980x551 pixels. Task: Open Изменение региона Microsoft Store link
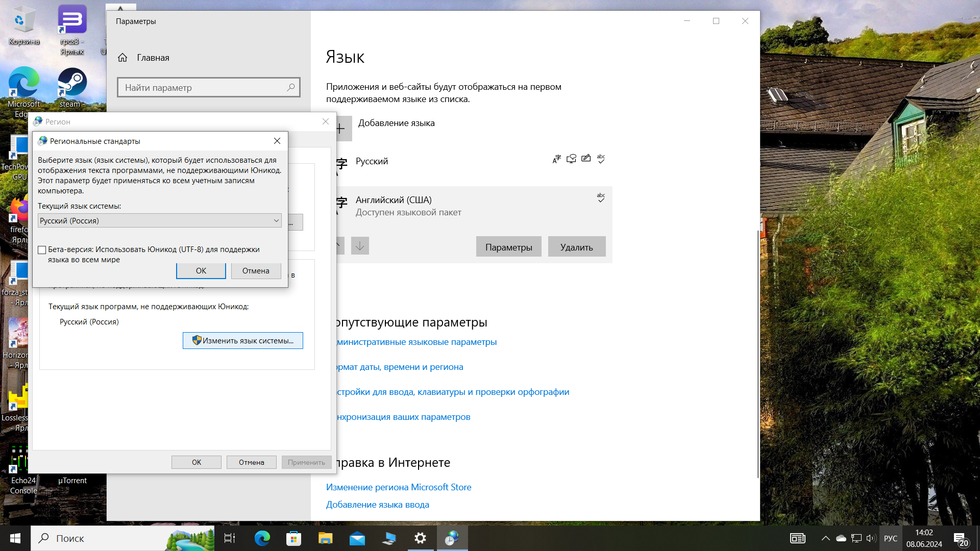[399, 487]
